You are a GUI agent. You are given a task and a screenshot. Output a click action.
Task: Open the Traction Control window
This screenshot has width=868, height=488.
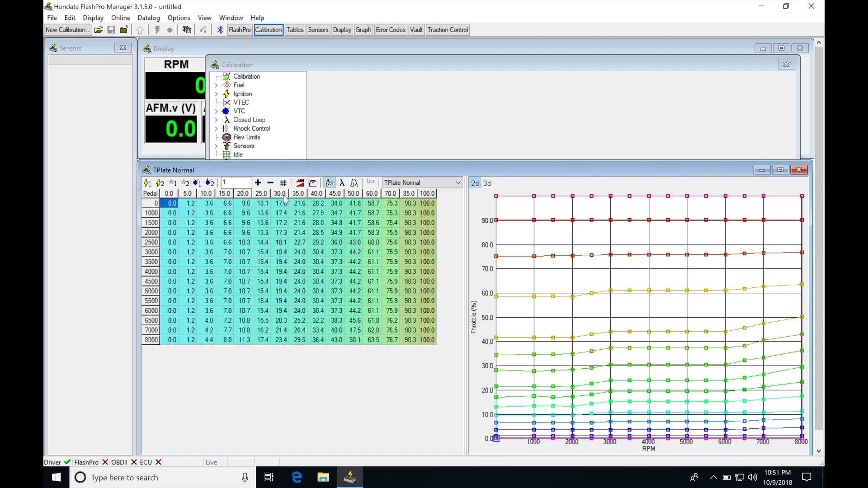(x=447, y=30)
